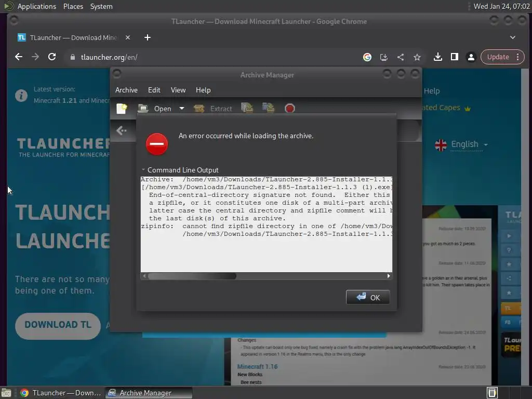The image size is (532, 399).
Task: Reload the page in Chrome
Action: point(52,57)
